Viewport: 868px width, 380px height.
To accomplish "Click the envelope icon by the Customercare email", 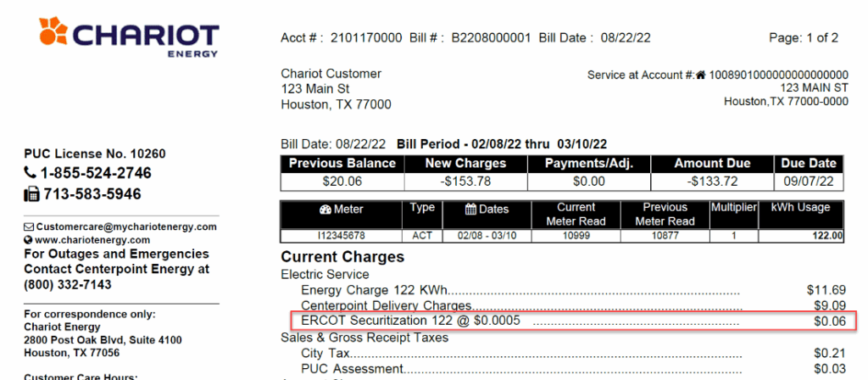I will coord(30,227).
